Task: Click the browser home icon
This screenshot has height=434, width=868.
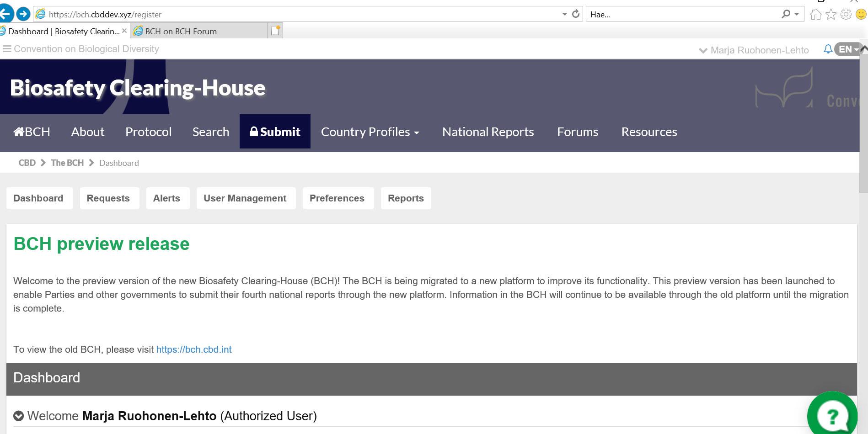Action: 815,15
